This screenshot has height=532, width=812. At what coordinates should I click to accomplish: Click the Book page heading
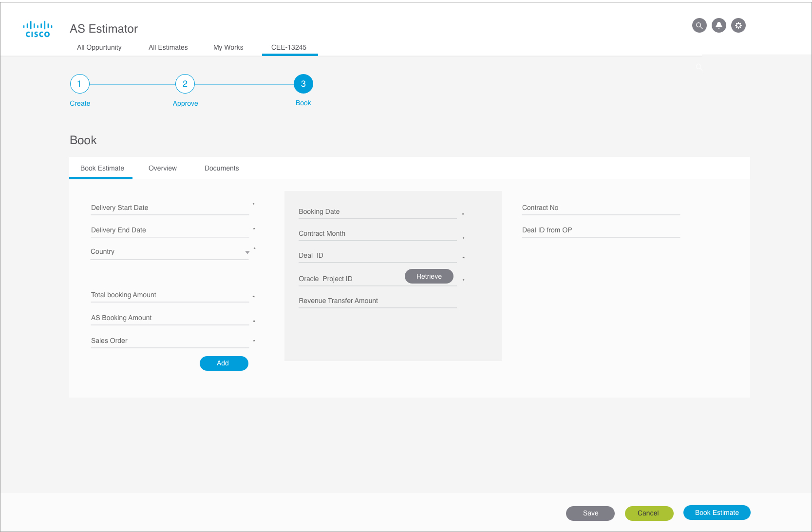tap(83, 140)
